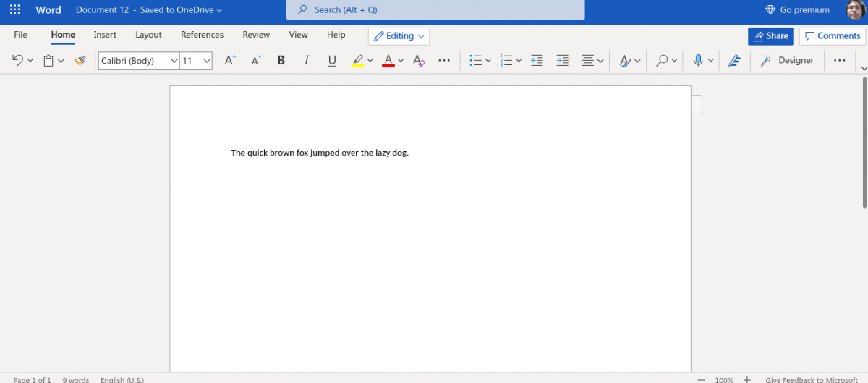
Task: Open the app launcher grid
Action: coord(15,10)
